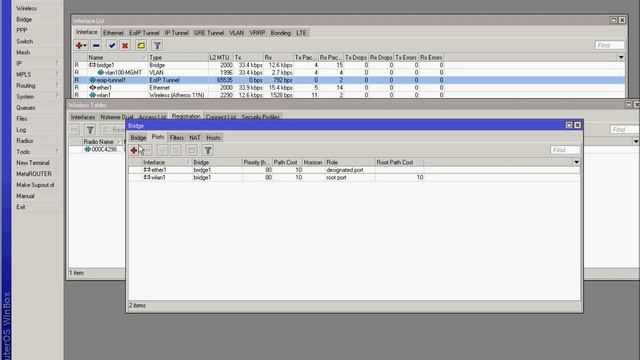Switch to the Bonding tab
Screen dimensions: 640x360
tap(280, 33)
